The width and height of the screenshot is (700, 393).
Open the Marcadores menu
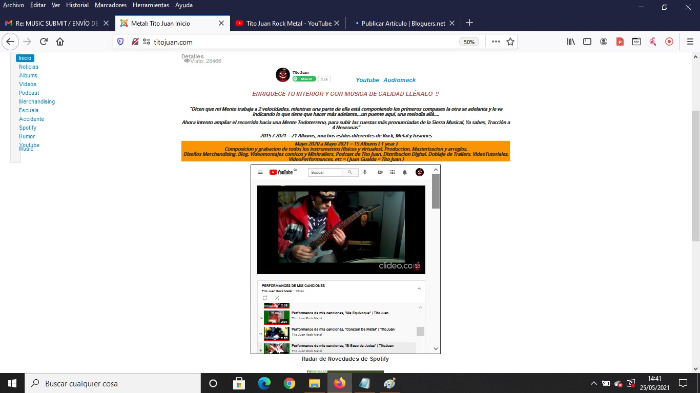coord(110,5)
